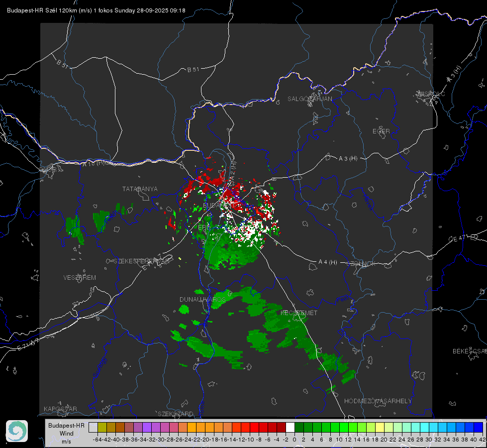The image size is (487, 448).
Task: Choose the cyan swatch between 28 and 30
Action: pyautogui.click(x=425, y=427)
